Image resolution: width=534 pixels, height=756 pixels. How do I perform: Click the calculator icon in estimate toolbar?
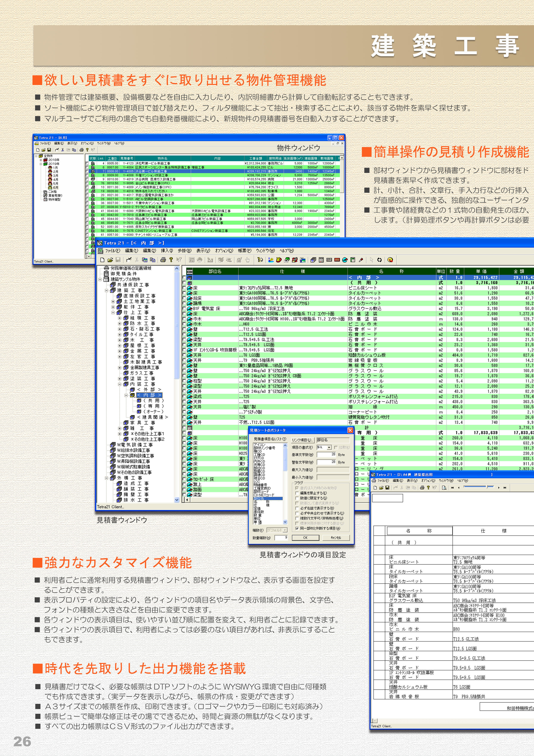pos(321,260)
